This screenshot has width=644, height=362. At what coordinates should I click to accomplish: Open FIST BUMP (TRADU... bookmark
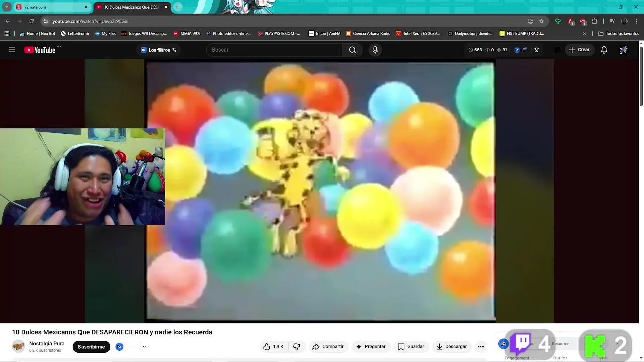(x=522, y=34)
